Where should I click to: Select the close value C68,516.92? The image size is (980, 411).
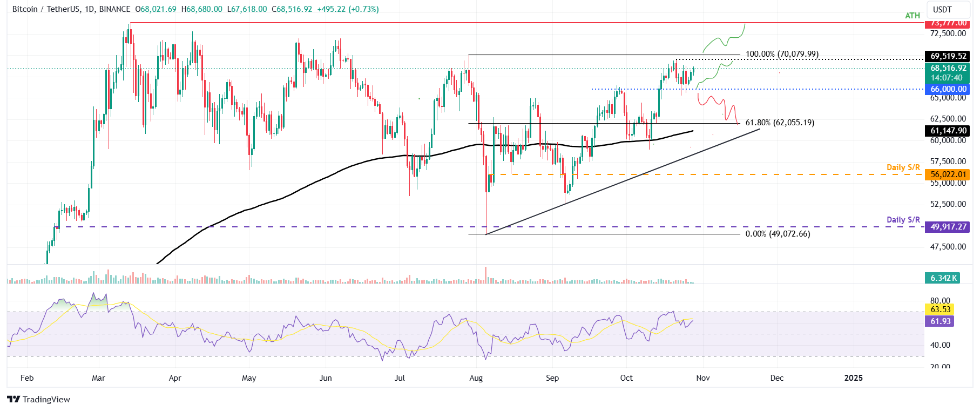292,9
